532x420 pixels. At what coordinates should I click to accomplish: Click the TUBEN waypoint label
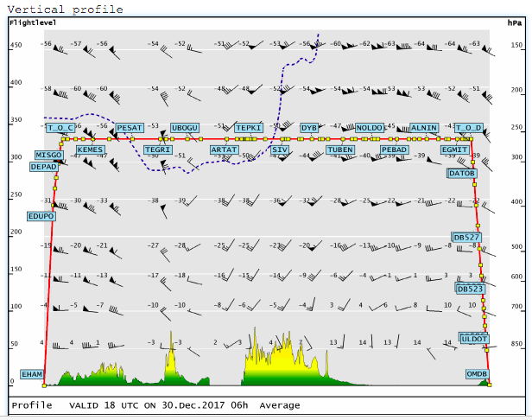pyautogui.click(x=340, y=150)
